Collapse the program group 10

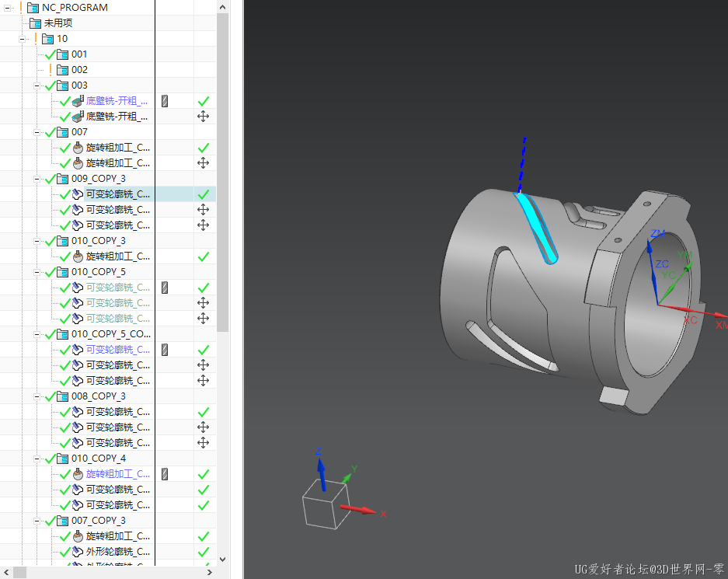[23, 39]
